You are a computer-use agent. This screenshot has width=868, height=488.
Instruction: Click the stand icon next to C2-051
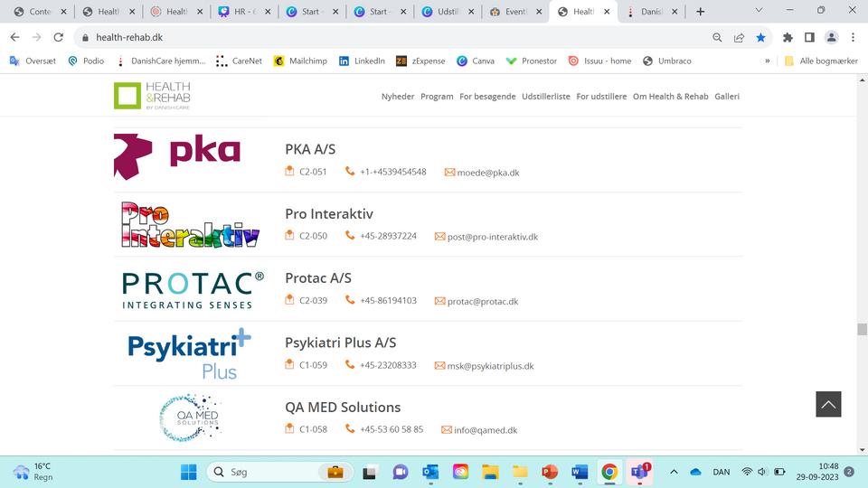[289, 171]
